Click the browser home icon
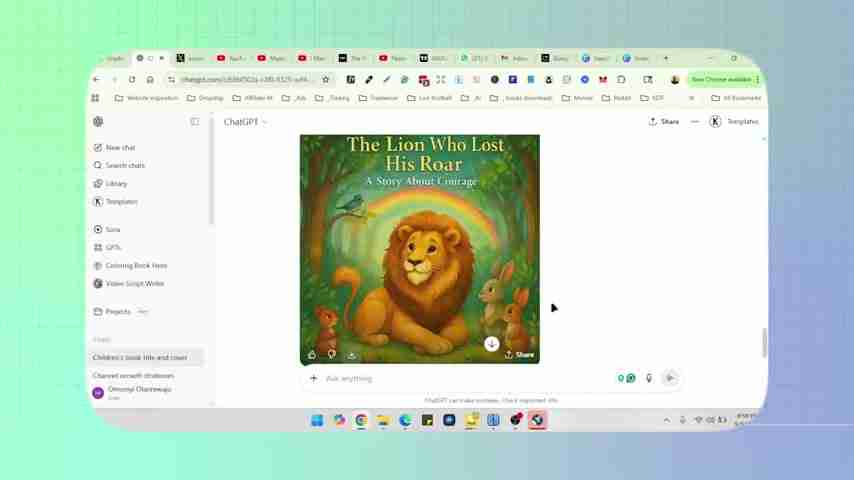 tap(150, 80)
